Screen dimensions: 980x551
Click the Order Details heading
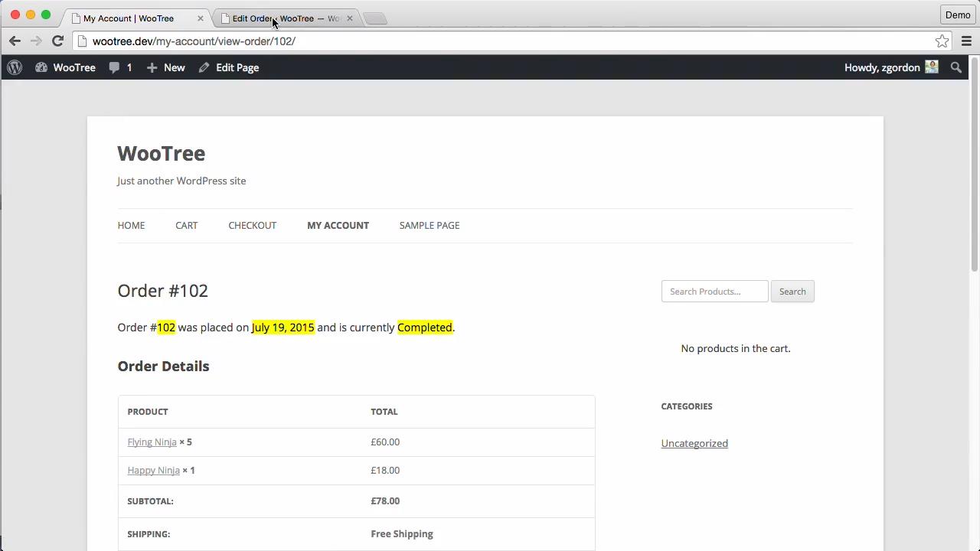pos(163,366)
